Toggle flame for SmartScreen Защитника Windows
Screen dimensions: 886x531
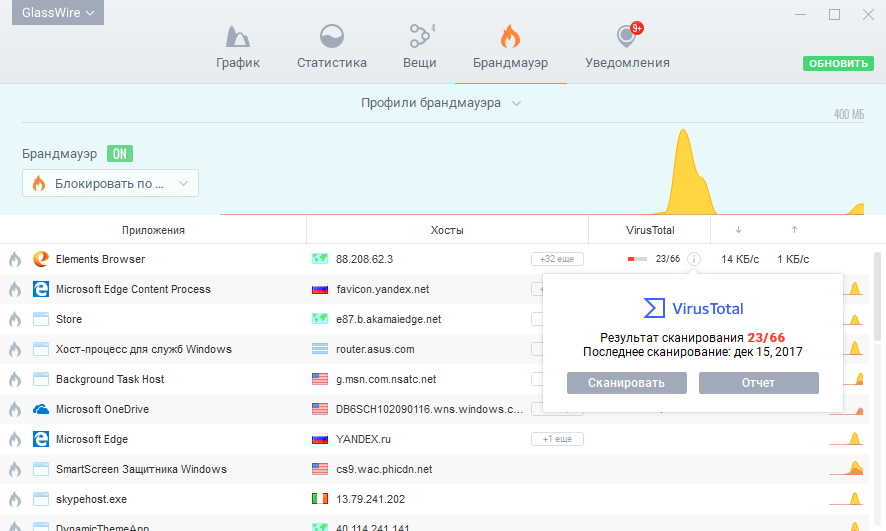[15, 469]
